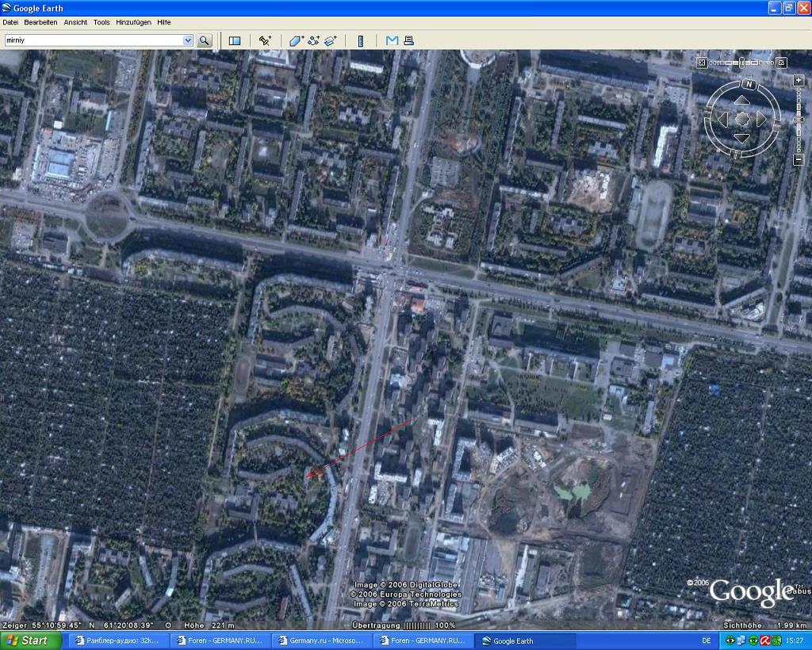Expand the search history dropdown arrow
Screen dimensions: 812x650
(x=188, y=40)
